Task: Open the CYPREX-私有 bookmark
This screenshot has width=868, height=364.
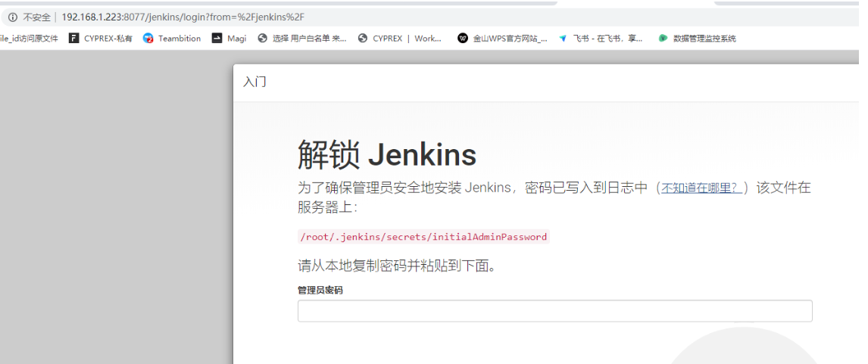Action: click(x=101, y=38)
